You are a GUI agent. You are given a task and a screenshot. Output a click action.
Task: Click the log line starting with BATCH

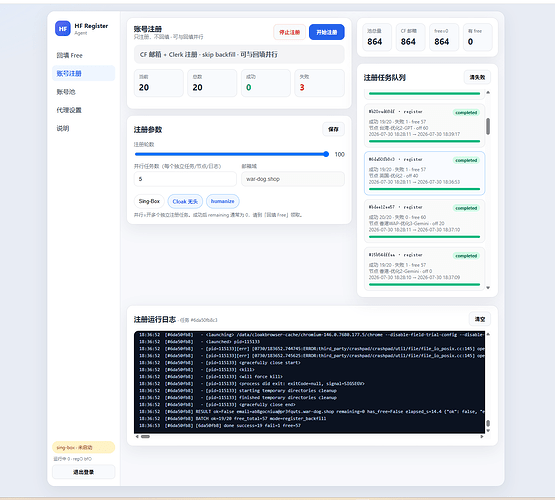click(233, 419)
